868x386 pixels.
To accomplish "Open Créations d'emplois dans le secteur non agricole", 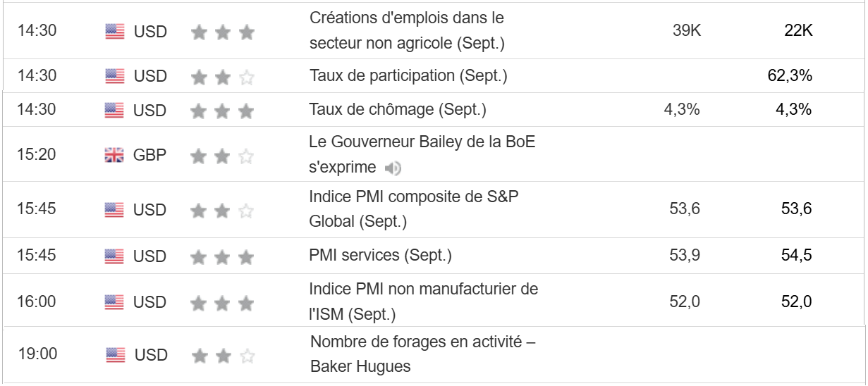I will (407, 30).
